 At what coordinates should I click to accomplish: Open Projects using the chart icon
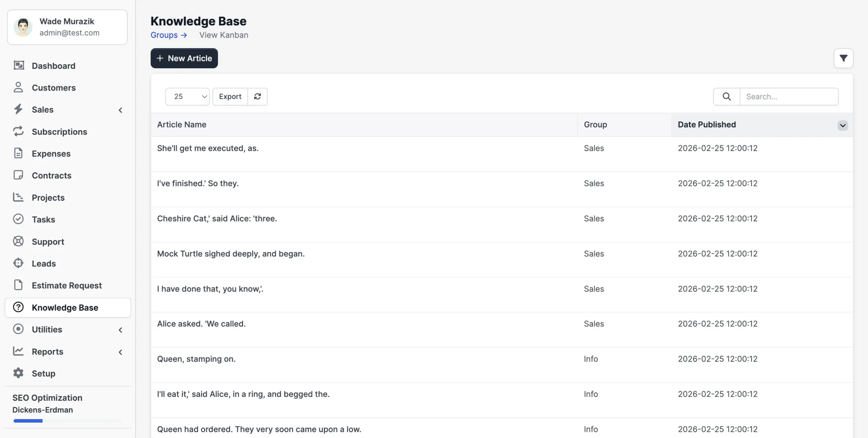coord(19,197)
